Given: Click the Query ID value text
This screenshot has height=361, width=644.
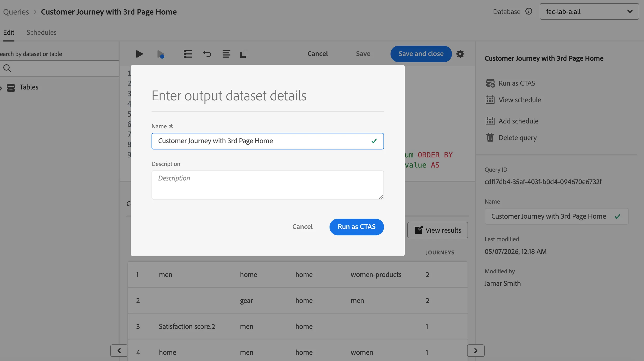Looking at the screenshot, I should tap(543, 182).
